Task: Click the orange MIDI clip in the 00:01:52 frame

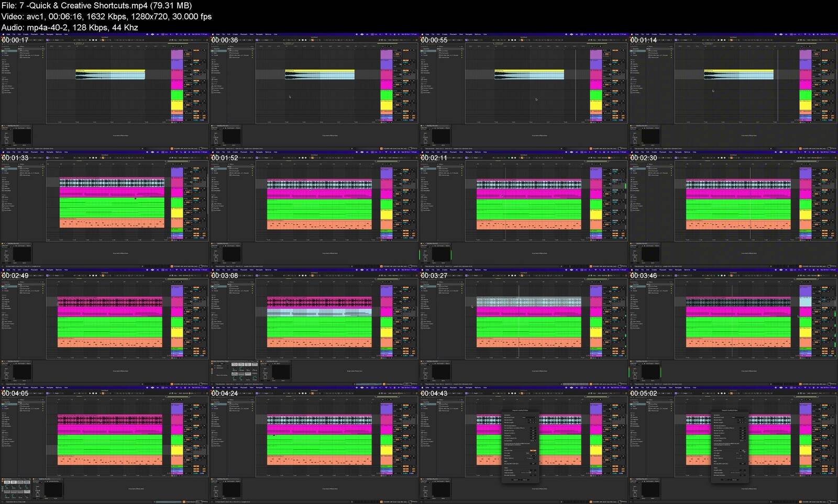Action: point(319,225)
